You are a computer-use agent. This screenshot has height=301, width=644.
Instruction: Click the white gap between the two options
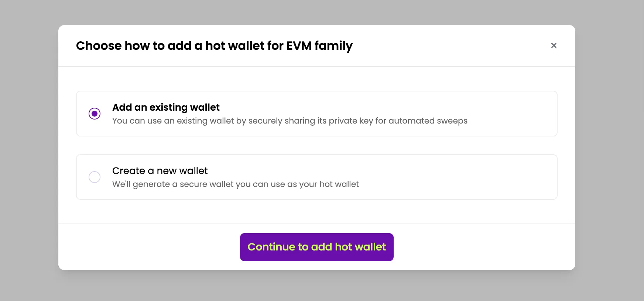[316, 145]
